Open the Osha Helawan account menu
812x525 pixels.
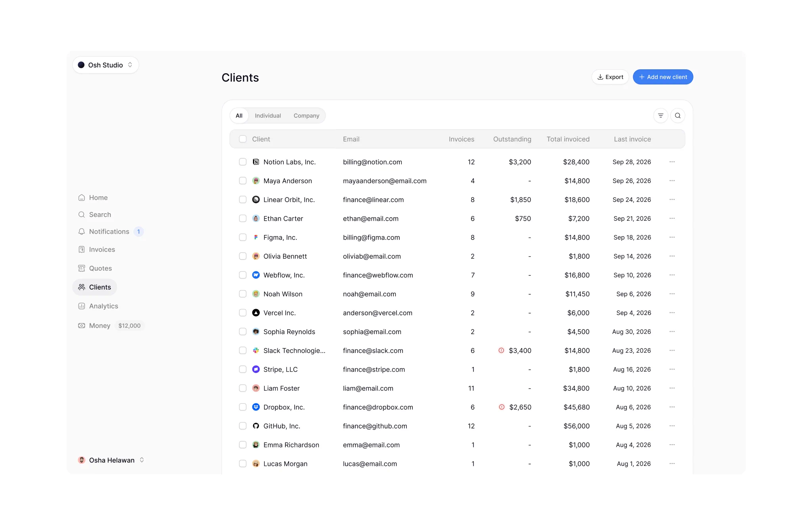pyautogui.click(x=111, y=460)
